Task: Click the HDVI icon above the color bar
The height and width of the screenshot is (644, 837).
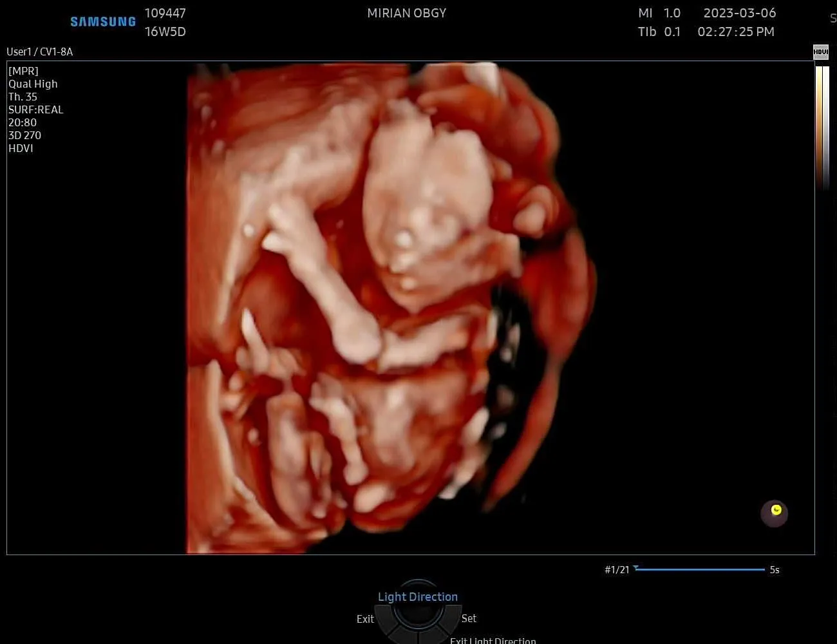Action: [x=820, y=52]
